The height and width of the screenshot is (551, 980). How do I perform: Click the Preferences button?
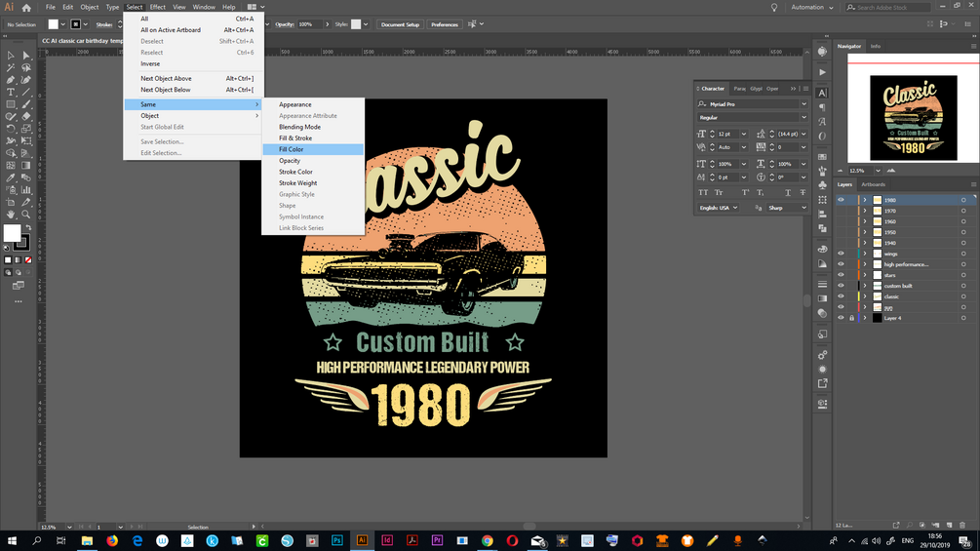coord(445,24)
